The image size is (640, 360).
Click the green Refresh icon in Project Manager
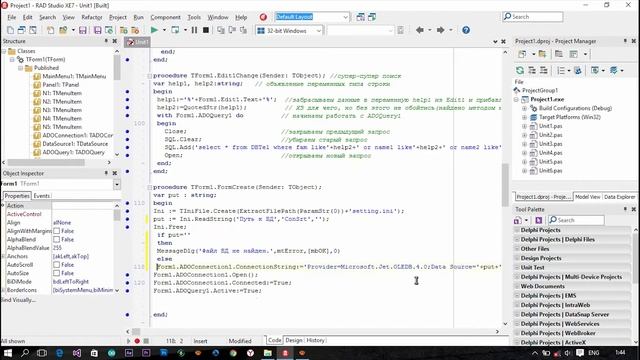point(520,71)
